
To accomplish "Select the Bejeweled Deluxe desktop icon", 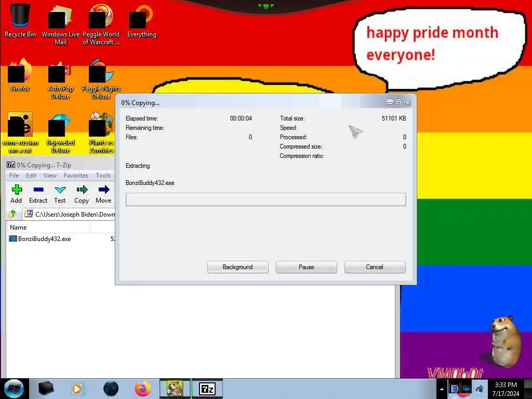I will 60,133.
